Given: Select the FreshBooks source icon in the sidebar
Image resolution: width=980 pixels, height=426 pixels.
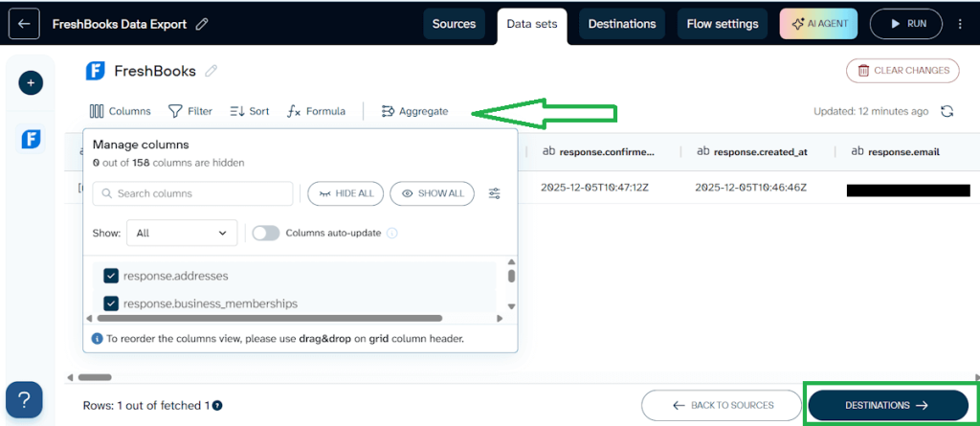Looking at the screenshot, I should (x=31, y=139).
